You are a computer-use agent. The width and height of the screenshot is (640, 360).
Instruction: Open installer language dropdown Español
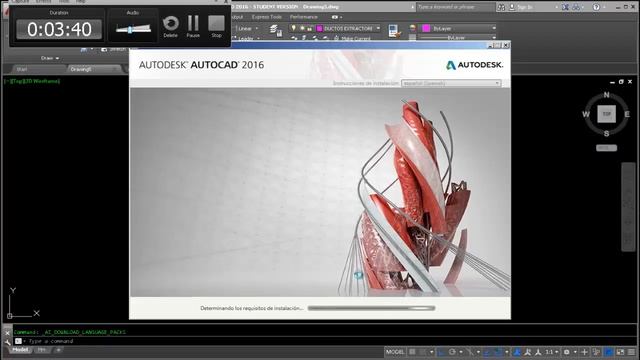pyautogui.click(x=451, y=83)
